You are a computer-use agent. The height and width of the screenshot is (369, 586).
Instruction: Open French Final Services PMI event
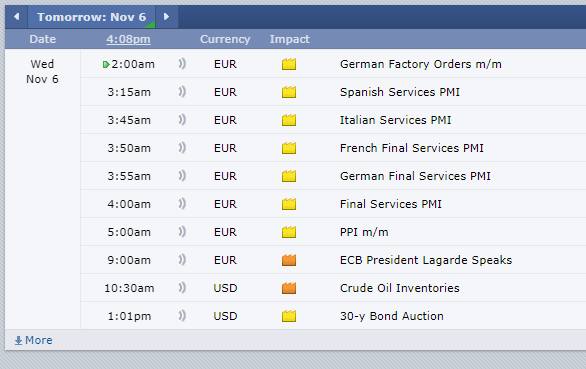411,148
